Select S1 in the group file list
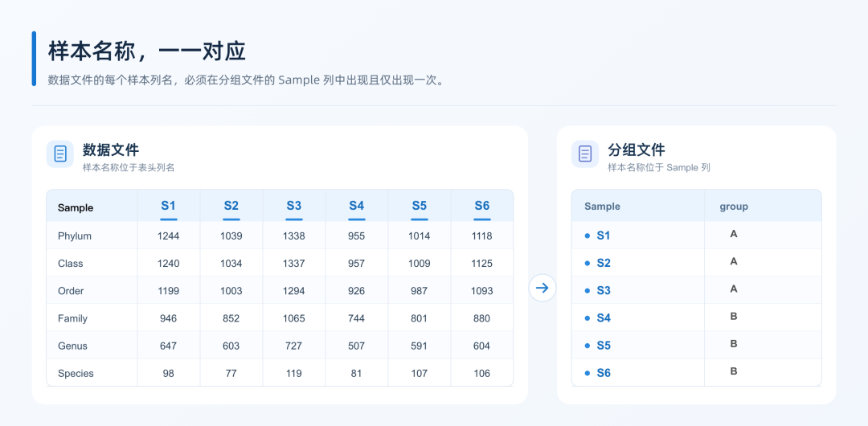 pos(604,236)
